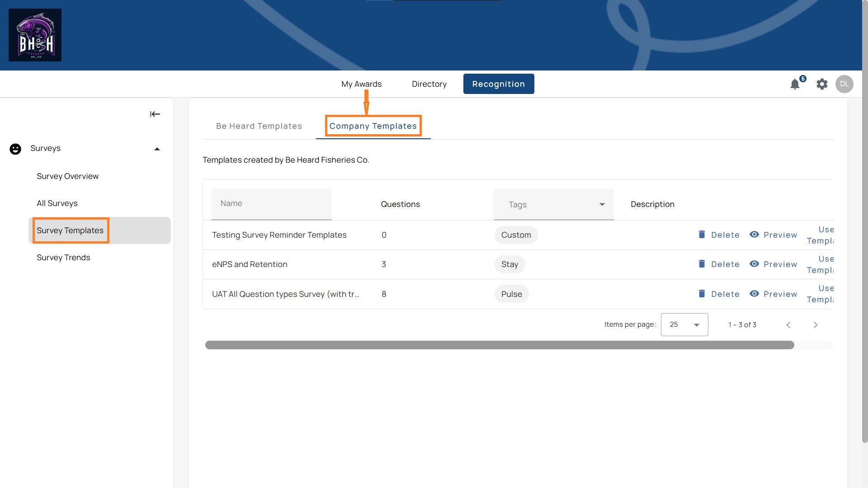This screenshot has height=488, width=868.
Task: Click the page vertical scrollbar
Action: 864,221
